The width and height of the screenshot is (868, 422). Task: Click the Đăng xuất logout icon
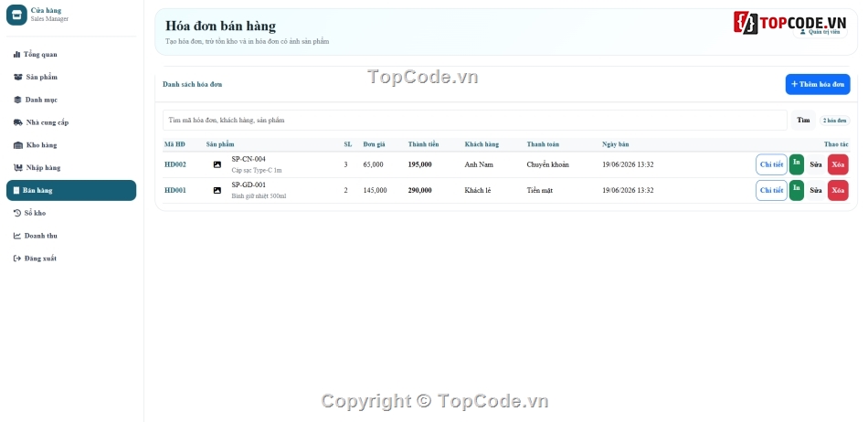click(17, 258)
